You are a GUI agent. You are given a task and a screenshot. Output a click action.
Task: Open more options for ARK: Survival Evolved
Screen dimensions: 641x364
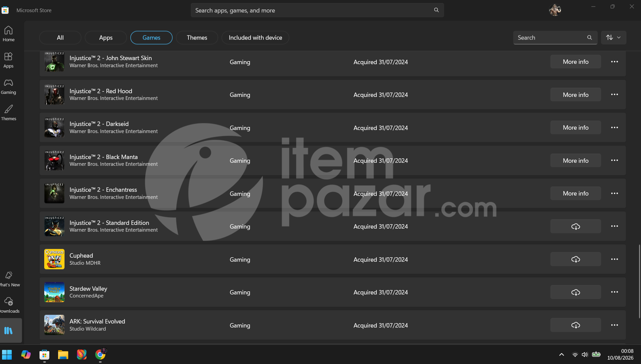[x=614, y=325]
